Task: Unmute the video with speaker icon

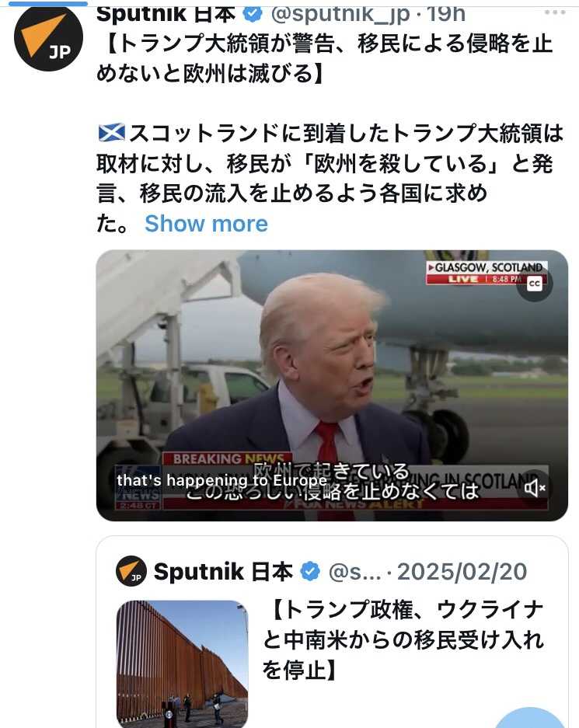Action: tap(535, 488)
